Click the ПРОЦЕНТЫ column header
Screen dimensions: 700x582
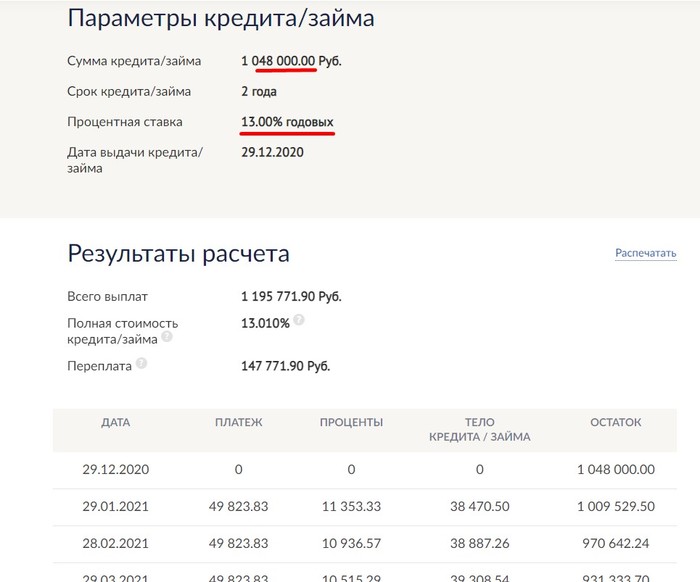pos(351,423)
